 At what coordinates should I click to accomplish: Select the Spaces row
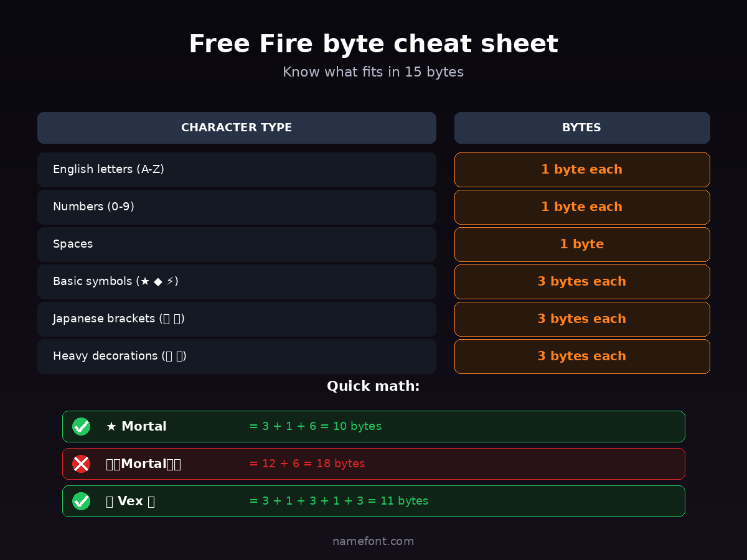(237, 244)
